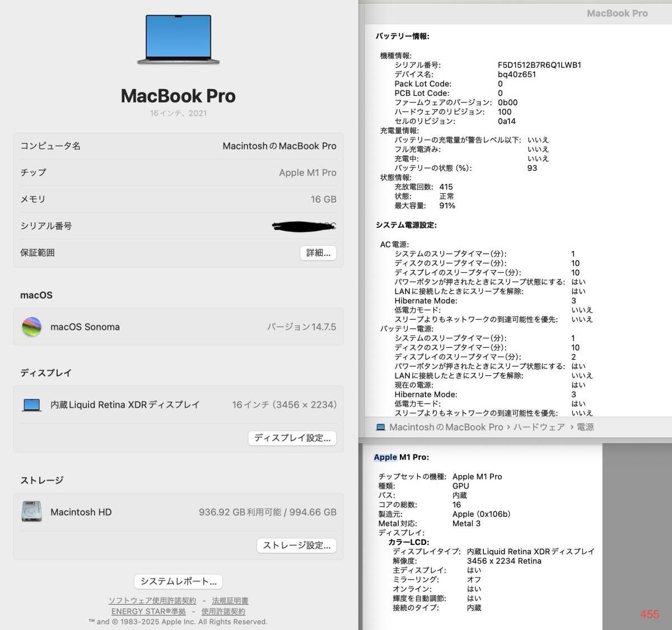Click the laptop icon in the path bar

click(x=381, y=427)
